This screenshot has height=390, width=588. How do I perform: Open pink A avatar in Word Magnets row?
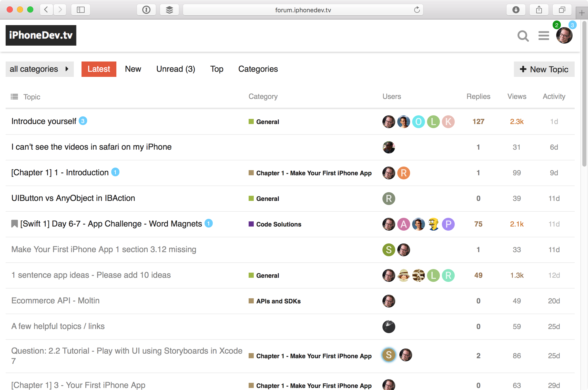click(x=404, y=224)
